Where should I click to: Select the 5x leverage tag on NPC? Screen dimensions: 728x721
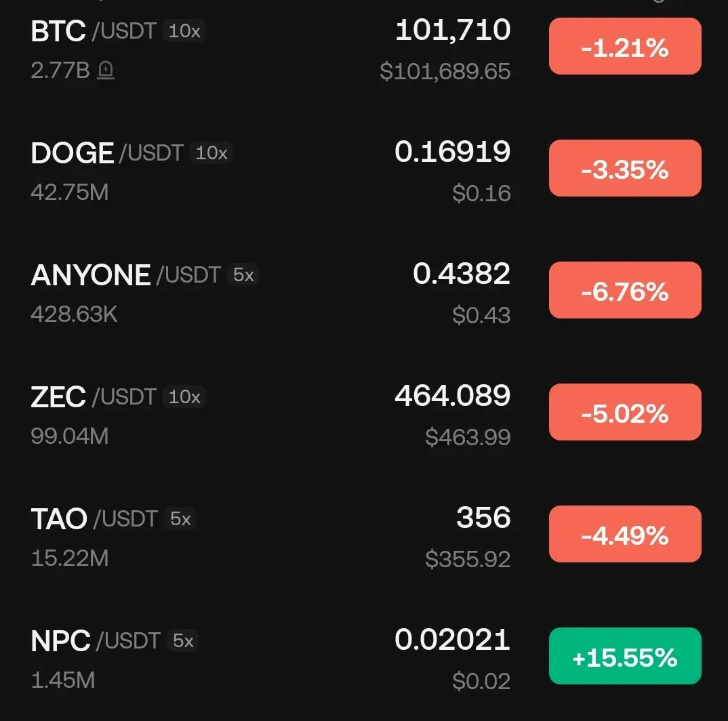click(183, 641)
